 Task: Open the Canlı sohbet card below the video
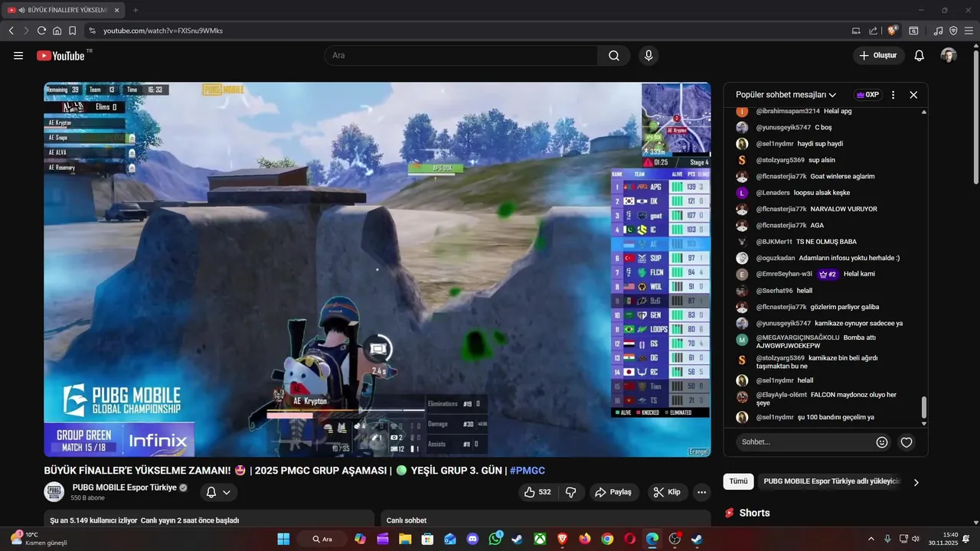coord(546,519)
